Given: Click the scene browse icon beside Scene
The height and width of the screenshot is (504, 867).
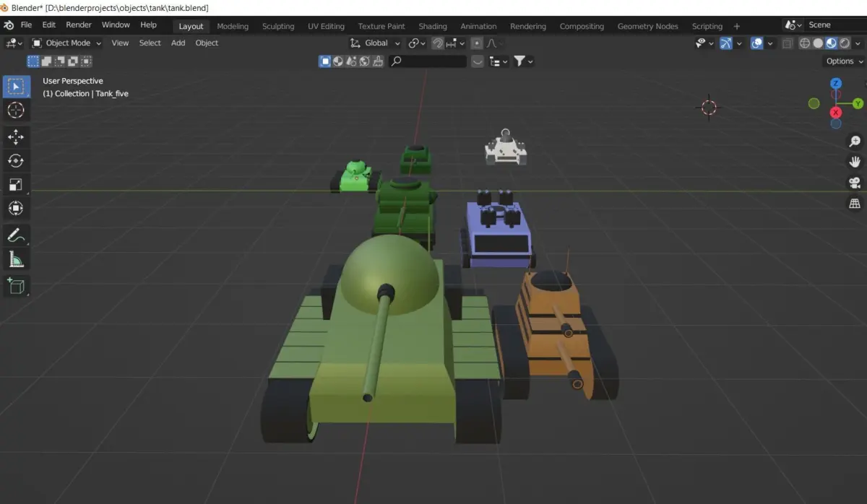Looking at the screenshot, I should [x=793, y=25].
